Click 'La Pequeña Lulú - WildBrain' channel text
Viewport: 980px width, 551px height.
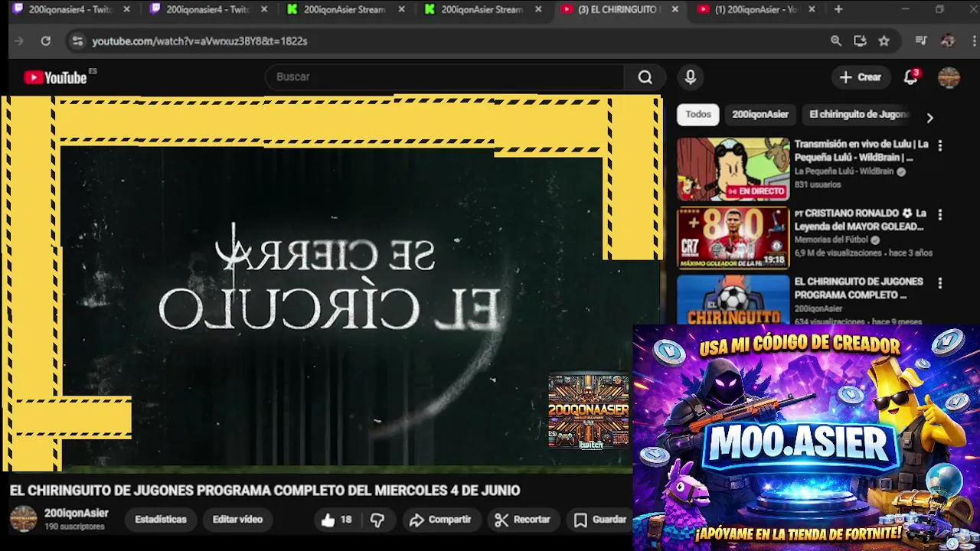844,171
